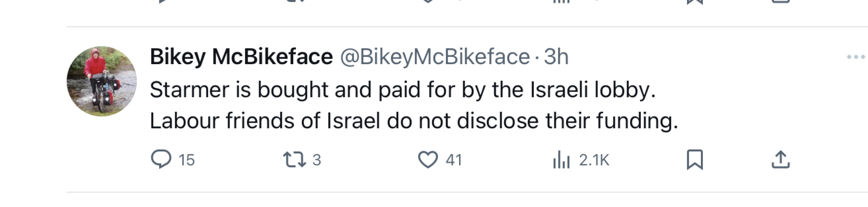Open the @BikeyMcBikeface handle link
868x207 pixels.
coord(435,57)
